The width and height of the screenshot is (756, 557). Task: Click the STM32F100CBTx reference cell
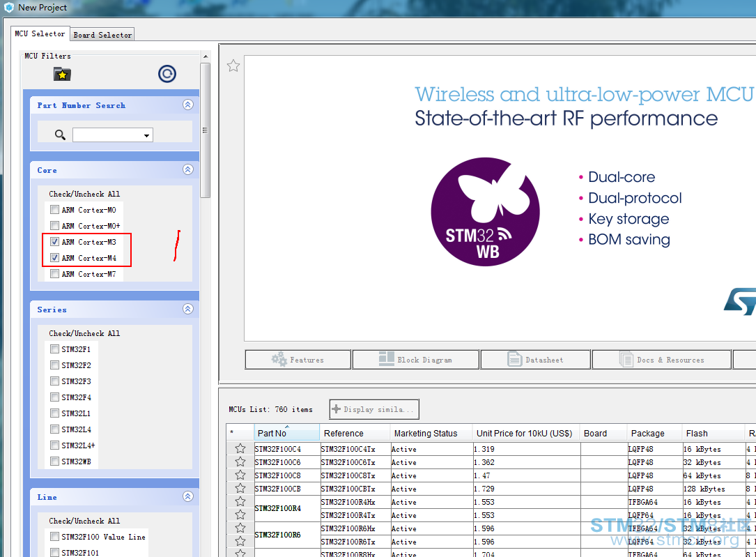355,489
